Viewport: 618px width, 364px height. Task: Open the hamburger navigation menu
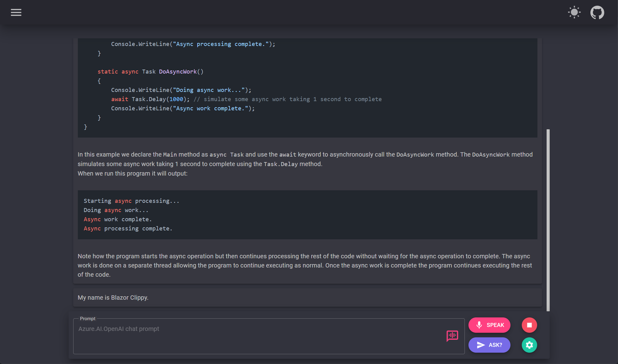tap(16, 13)
